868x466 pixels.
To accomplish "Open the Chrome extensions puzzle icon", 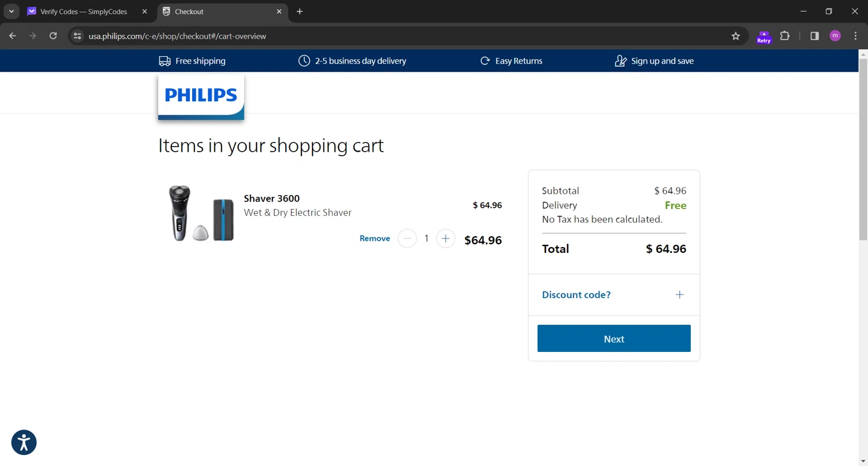I will (x=785, y=36).
